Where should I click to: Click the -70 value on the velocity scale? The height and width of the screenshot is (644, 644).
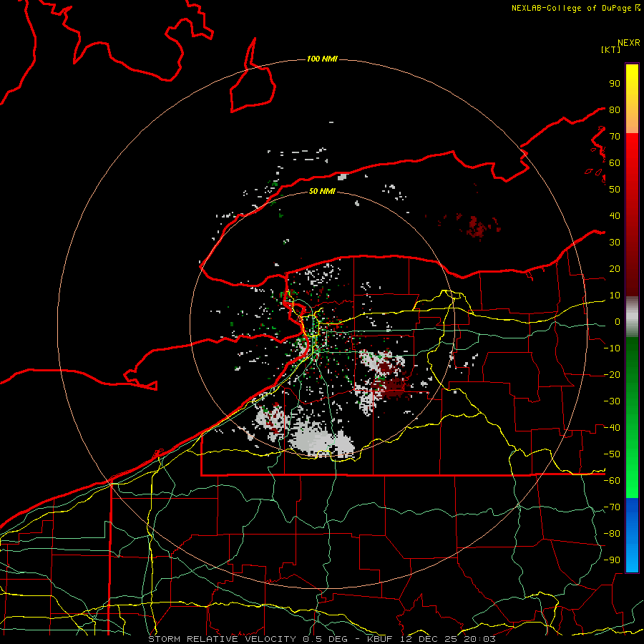tap(612, 507)
